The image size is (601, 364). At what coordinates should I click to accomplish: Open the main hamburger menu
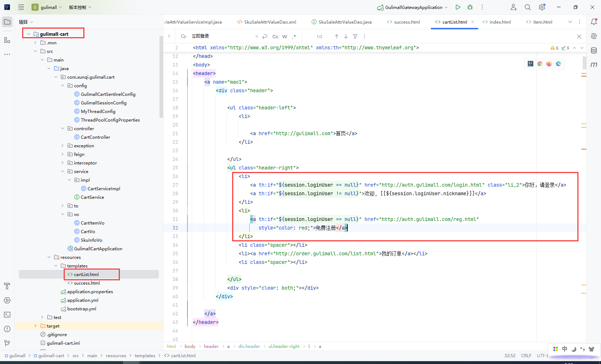(x=21, y=7)
